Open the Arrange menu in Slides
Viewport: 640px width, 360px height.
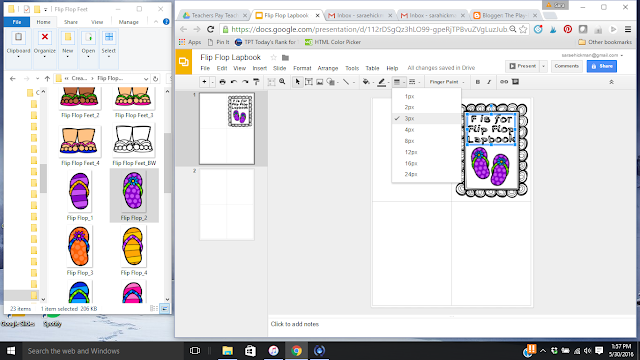(328, 68)
